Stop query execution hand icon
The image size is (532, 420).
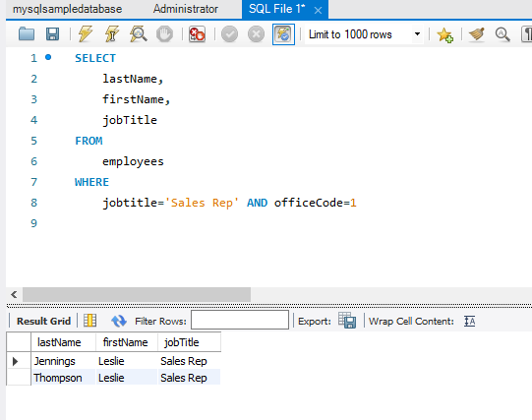click(164, 34)
